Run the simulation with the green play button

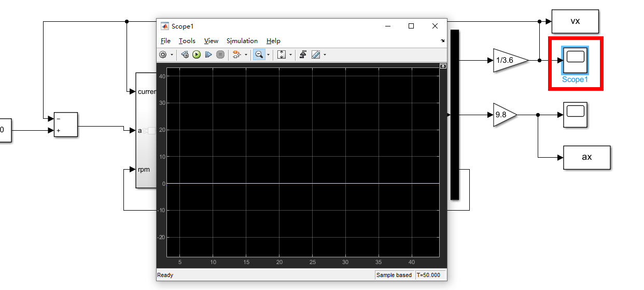[197, 54]
